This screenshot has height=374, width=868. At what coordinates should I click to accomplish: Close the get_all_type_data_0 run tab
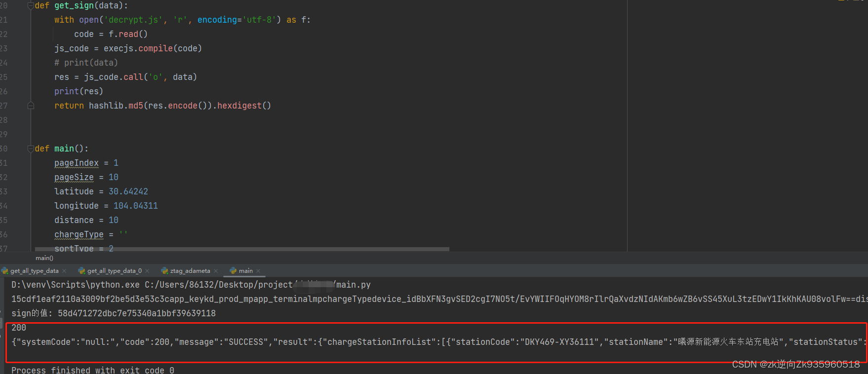click(x=147, y=271)
